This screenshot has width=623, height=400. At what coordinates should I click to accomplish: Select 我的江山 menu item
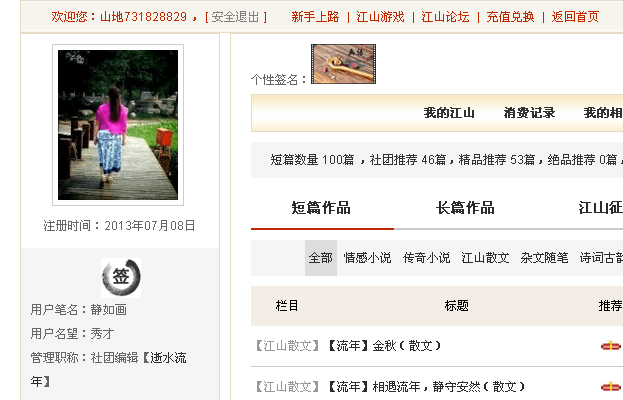[449, 113]
